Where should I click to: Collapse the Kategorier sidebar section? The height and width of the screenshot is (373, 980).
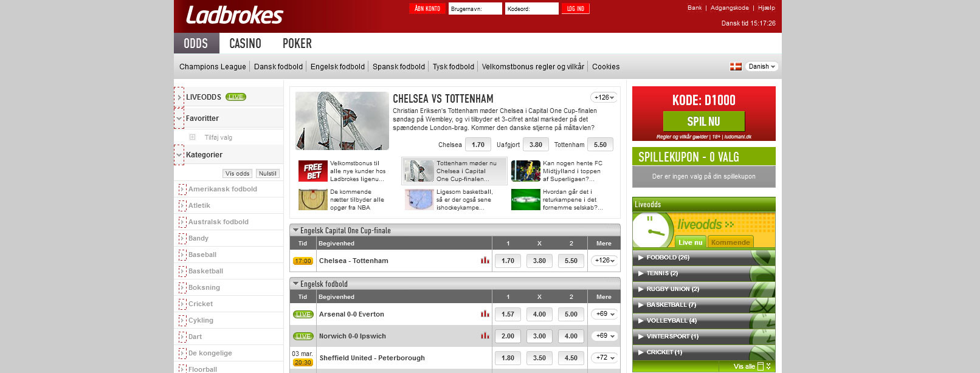coord(179,155)
